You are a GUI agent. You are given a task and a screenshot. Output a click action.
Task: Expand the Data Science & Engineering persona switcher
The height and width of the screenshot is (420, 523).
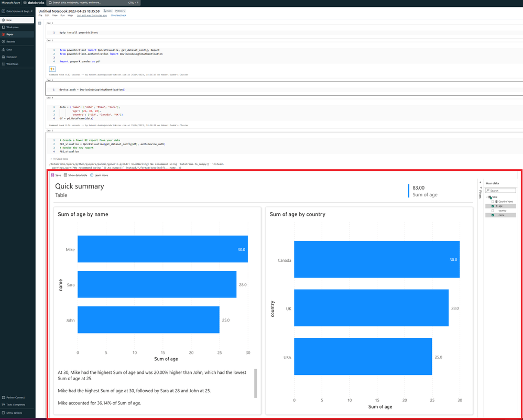tap(17, 11)
